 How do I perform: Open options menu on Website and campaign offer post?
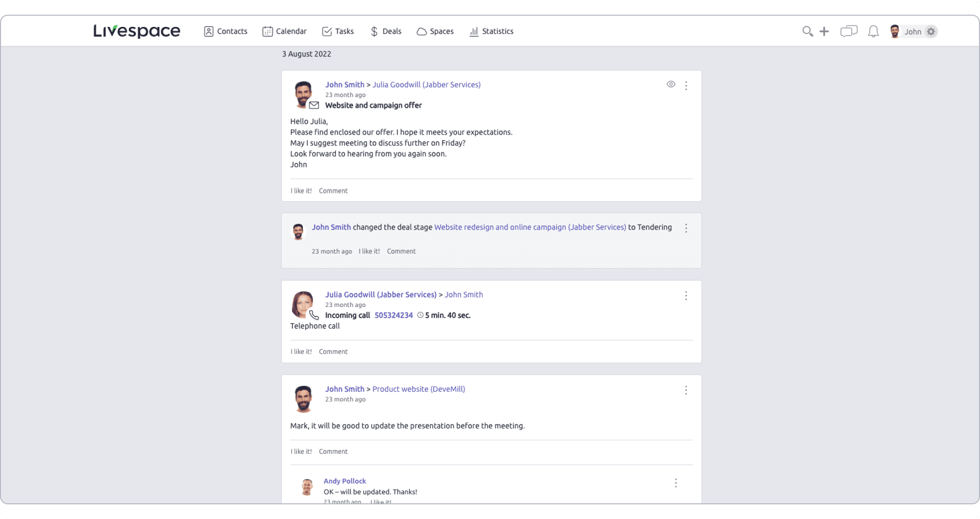(686, 85)
